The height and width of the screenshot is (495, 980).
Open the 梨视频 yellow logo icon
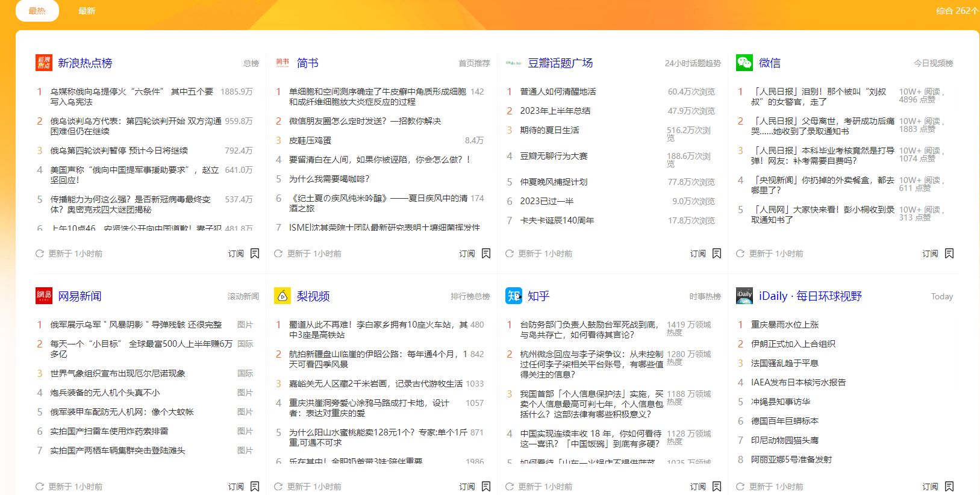(x=282, y=296)
